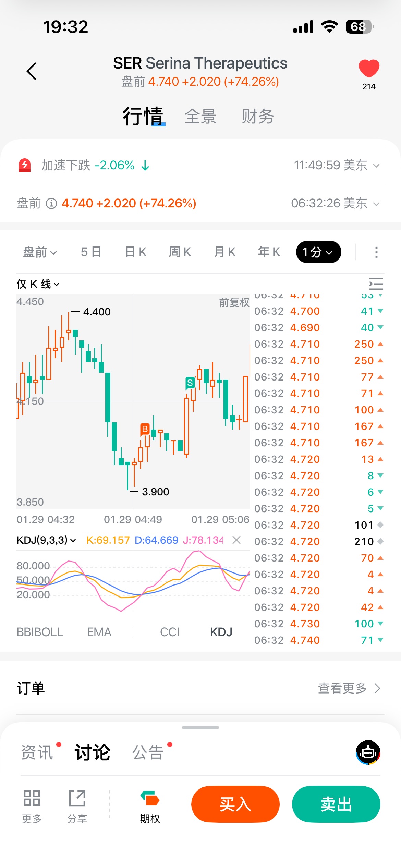Open the 期权 options icon
The height and width of the screenshot is (868, 401).
150,799
